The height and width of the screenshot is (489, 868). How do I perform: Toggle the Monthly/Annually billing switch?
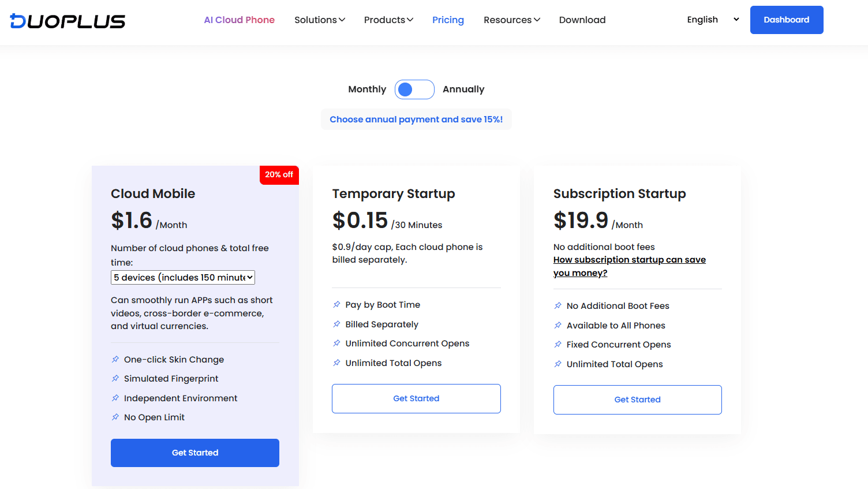(x=414, y=89)
